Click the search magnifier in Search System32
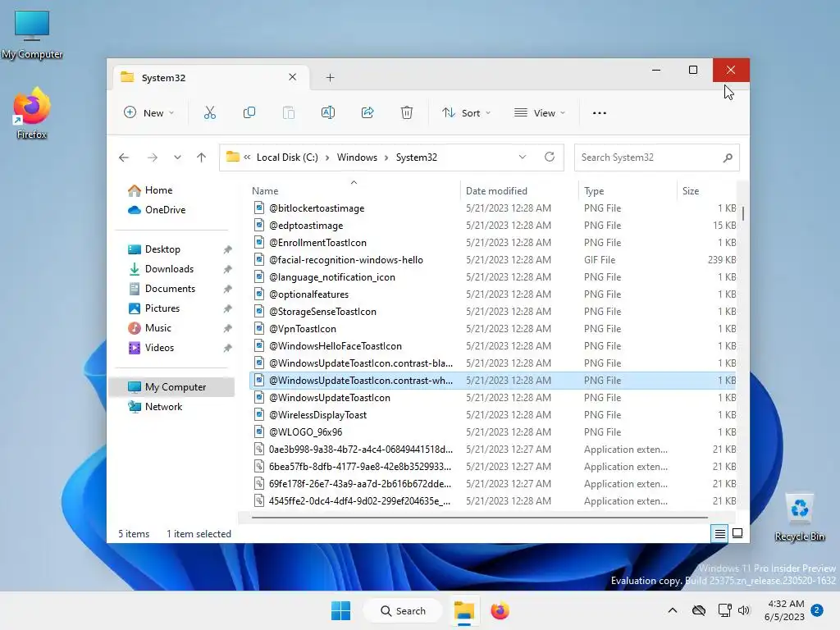The image size is (840, 630). 728,157
